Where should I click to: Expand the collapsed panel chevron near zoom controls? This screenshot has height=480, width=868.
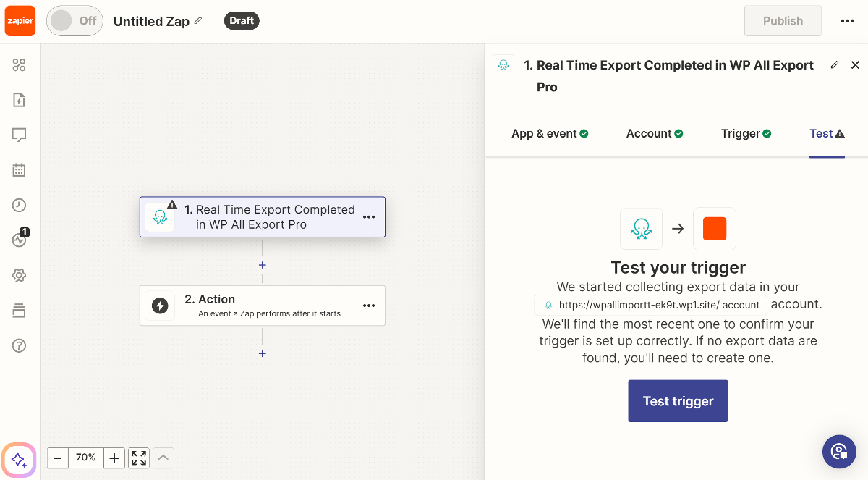click(x=163, y=458)
